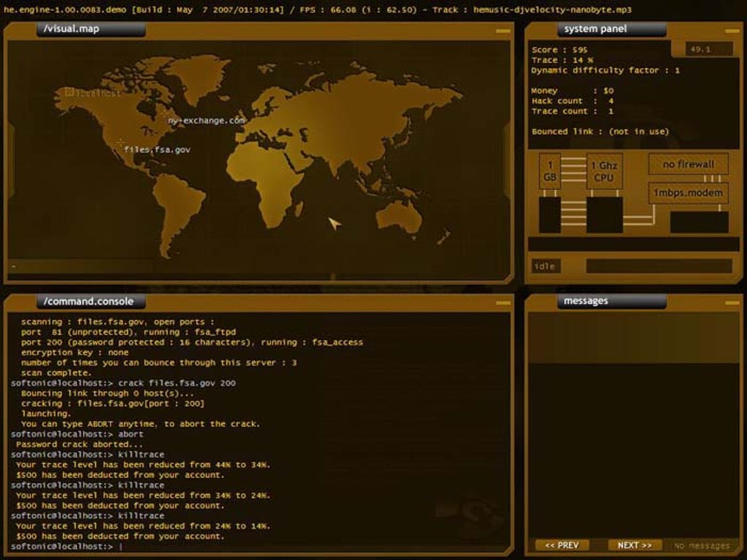This screenshot has height=560, width=747.
Task: Click the 1mbps.modem hardware slot
Action: tap(688, 193)
